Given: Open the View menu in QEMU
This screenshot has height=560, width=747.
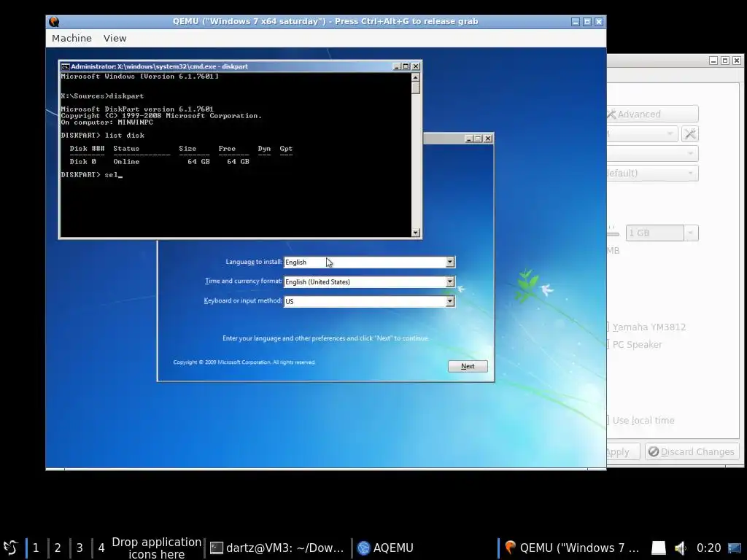Looking at the screenshot, I should click(x=115, y=38).
